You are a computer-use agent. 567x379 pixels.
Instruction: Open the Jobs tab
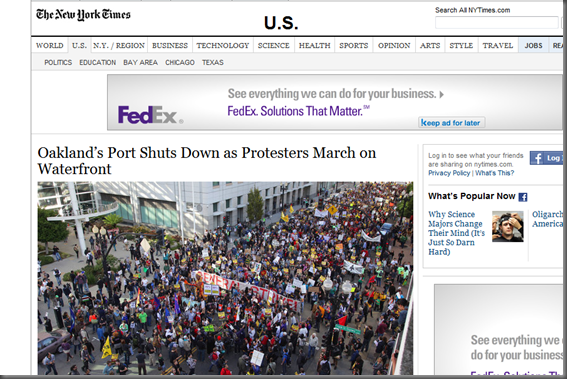[x=533, y=46]
